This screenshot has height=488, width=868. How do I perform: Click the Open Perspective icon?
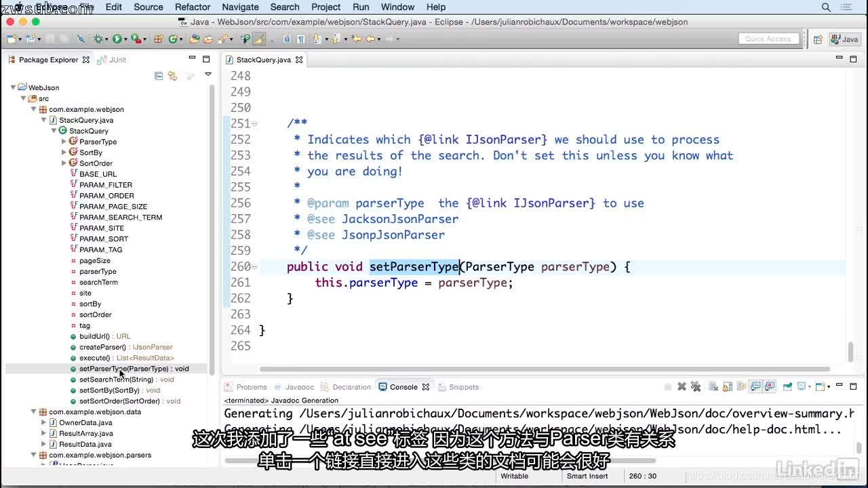[818, 39]
